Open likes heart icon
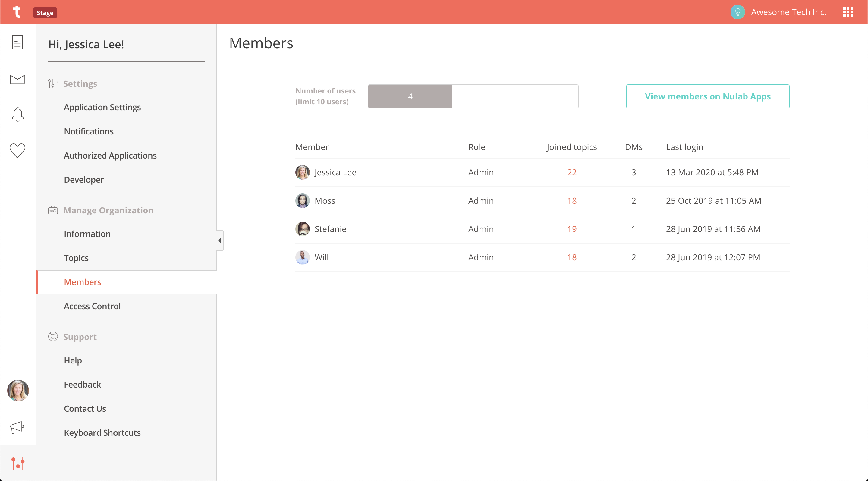This screenshot has height=481, width=868. tap(17, 151)
